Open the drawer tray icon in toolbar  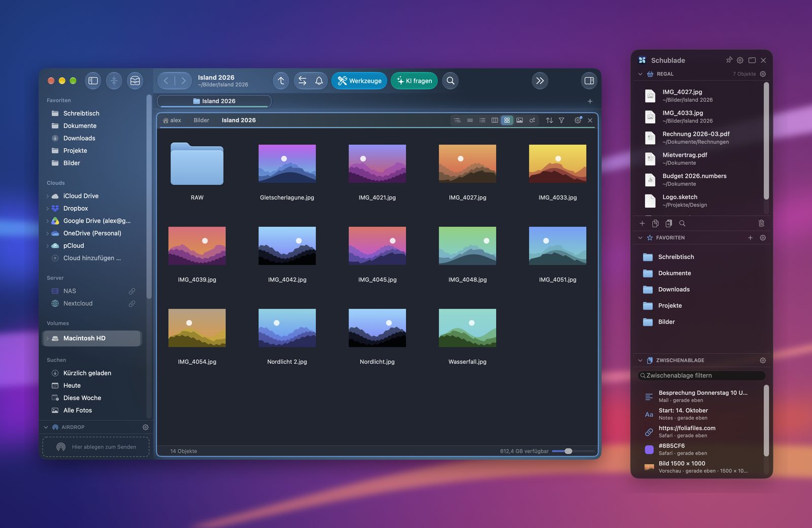[135, 81]
